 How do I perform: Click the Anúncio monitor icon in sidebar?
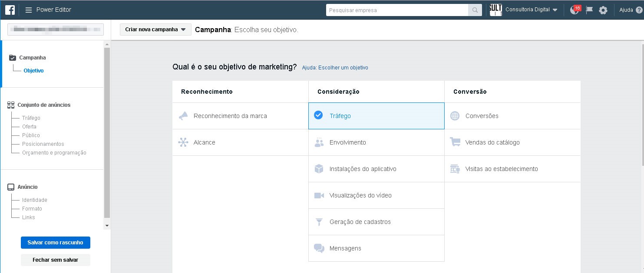[11, 187]
